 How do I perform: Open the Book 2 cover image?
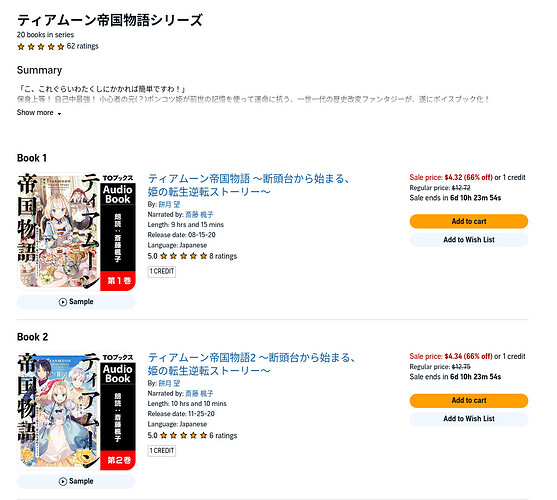(76, 411)
